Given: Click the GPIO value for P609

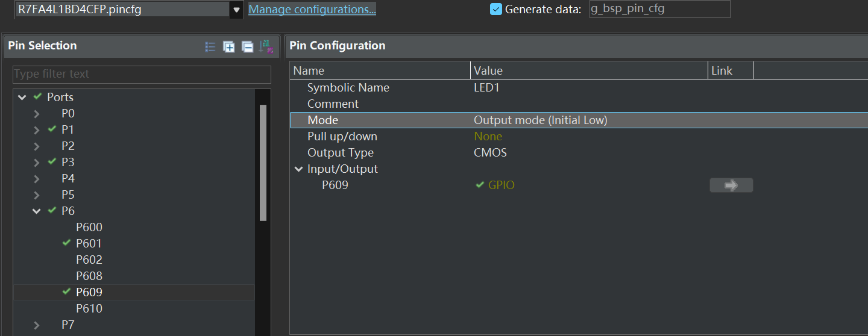Looking at the screenshot, I should pyautogui.click(x=502, y=185).
